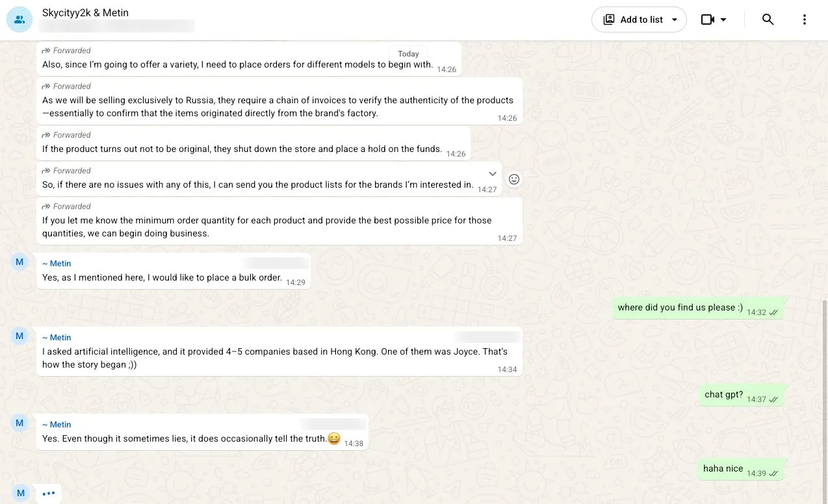Click Metin's avatar beside the typing indicator

coord(21,493)
